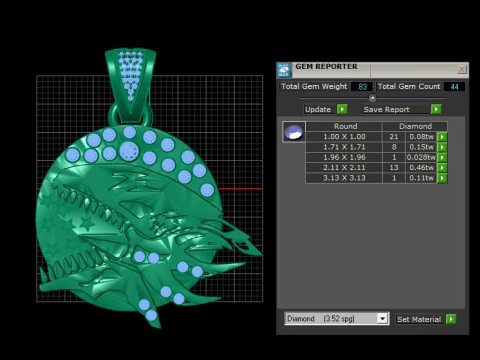480x360 pixels.
Task: Click the green arrow next to Set Material
Action: click(451, 319)
